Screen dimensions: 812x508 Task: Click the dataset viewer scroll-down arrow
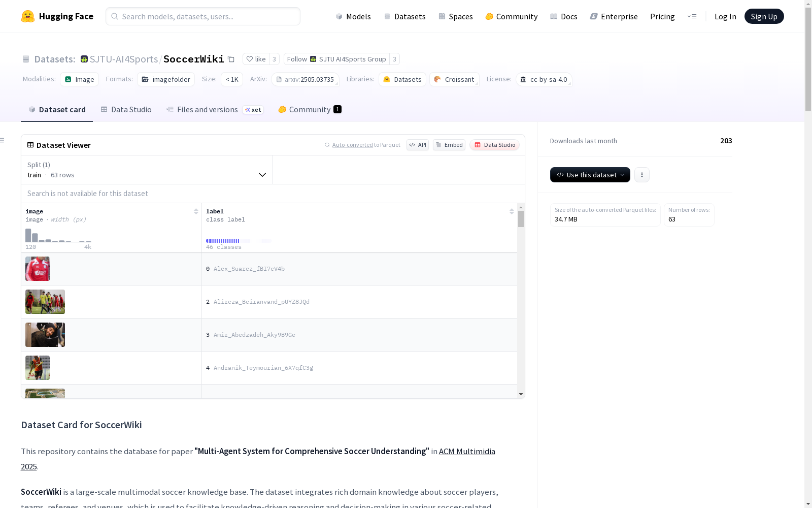tap(521, 394)
